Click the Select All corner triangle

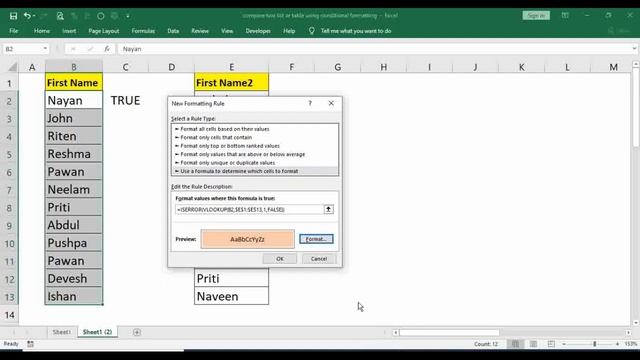pos(12,67)
